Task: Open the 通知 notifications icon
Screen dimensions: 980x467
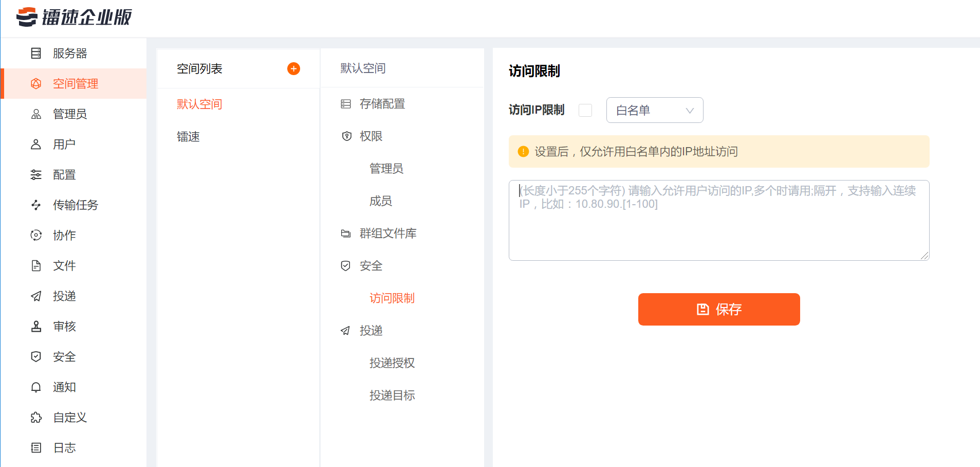Action: click(x=36, y=387)
